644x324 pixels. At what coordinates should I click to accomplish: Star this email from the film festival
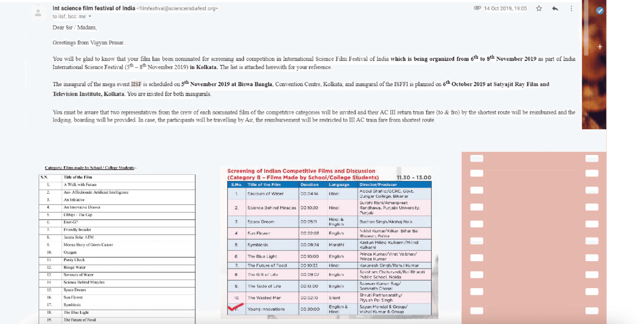click(x=539, y=9)
